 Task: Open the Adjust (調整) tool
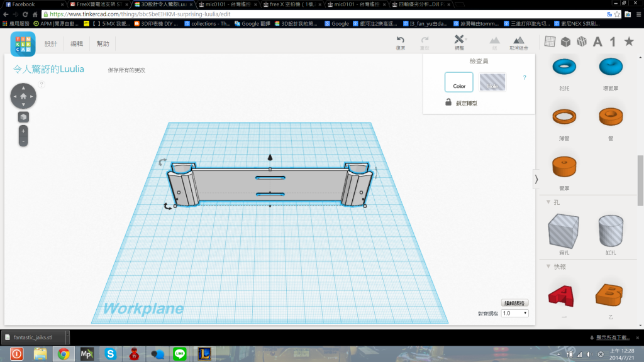pyautogui.click(x=460, y=43)
